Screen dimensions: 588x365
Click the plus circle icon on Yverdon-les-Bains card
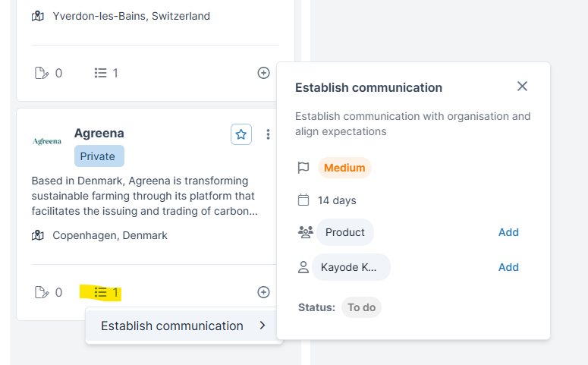click(263, 73)
